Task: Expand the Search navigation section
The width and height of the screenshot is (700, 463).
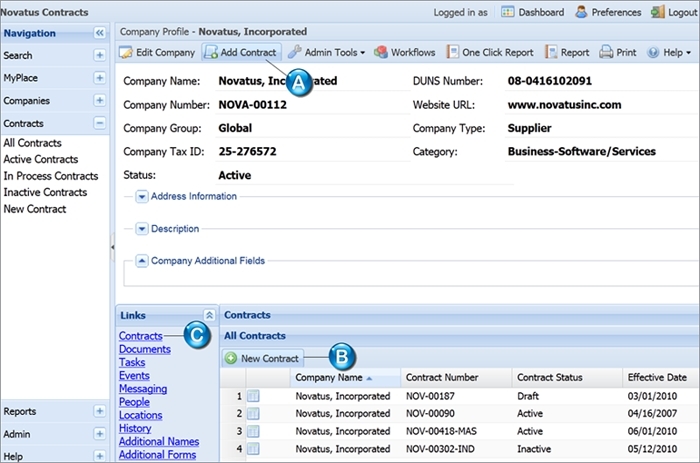Action: point(100,55)
